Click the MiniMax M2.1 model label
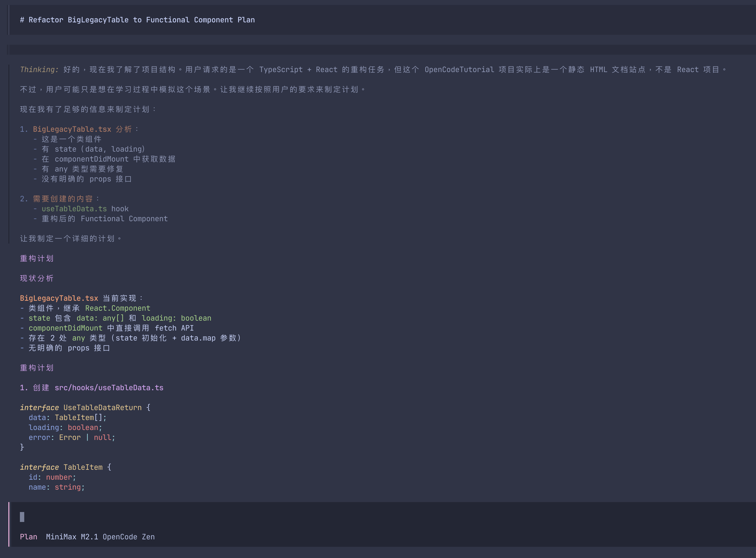Viewport: 756px width, 558px height. pos(72,537)
